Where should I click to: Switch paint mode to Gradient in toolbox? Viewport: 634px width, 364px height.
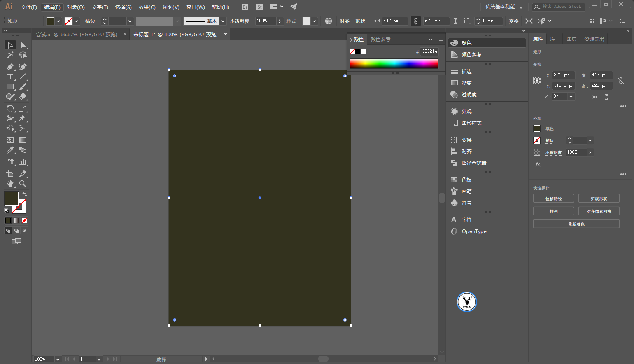(16, 221)
